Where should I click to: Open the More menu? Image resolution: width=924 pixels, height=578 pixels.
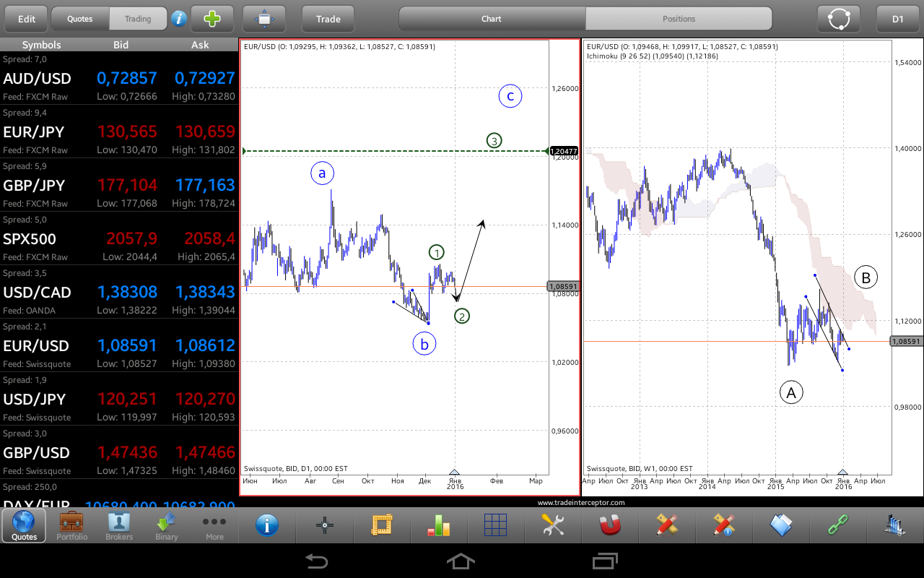214,525
